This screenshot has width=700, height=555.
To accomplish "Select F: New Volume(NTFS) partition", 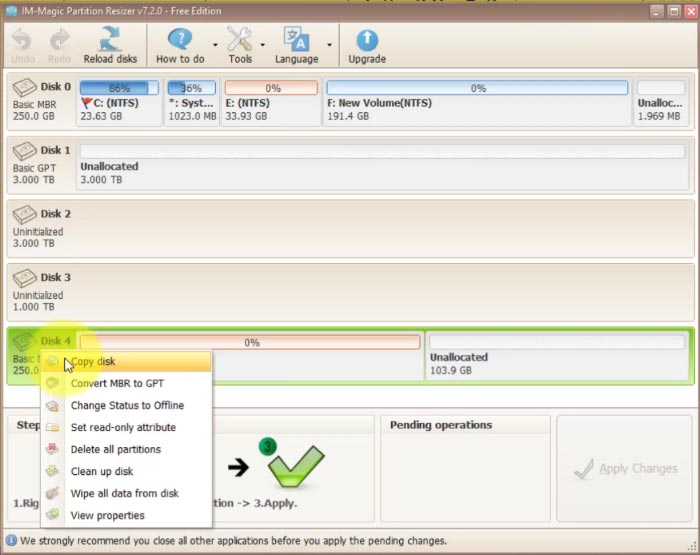I will coord(477,102).
